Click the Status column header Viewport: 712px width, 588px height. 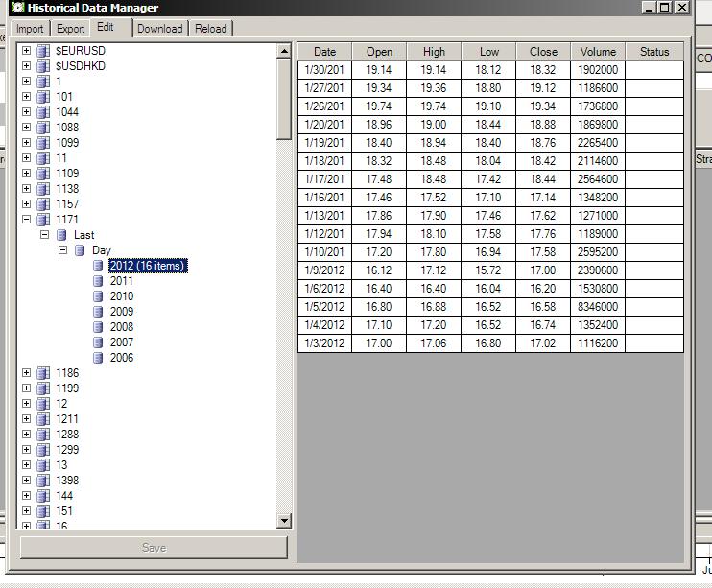tap(654, 52)
